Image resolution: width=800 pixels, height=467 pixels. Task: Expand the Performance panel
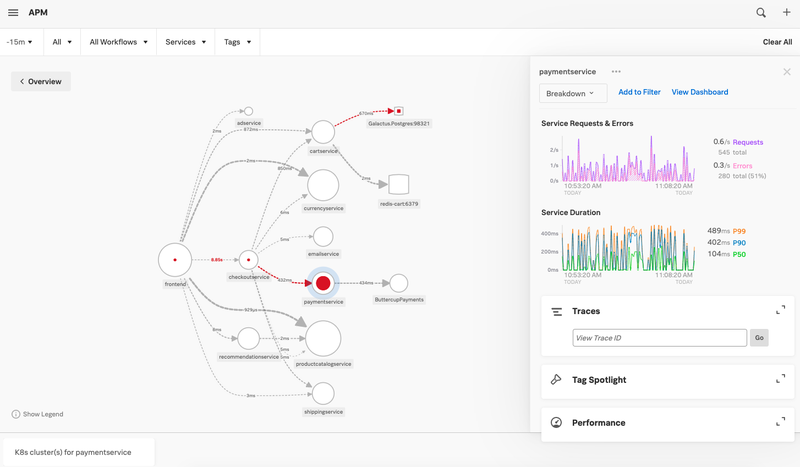(x=781, y=422)
